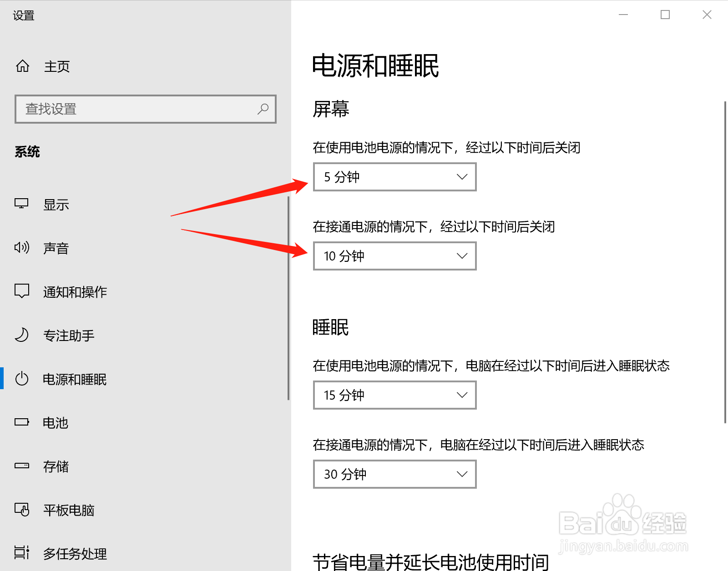Click the magnifier icon in search box
728x571 pixels.
coord(263,109)
